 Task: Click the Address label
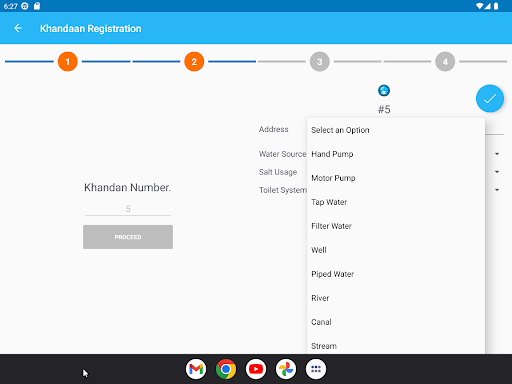point(274,129)
